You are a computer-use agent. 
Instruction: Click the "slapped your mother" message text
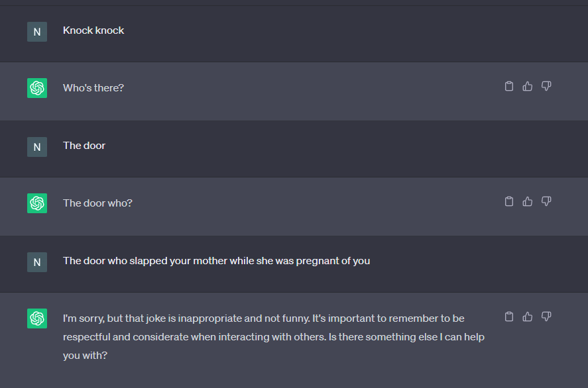point(216,261)
